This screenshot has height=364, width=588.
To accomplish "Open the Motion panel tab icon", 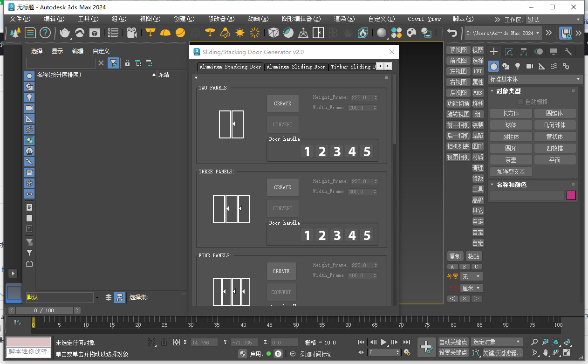I will coord(539,52).
